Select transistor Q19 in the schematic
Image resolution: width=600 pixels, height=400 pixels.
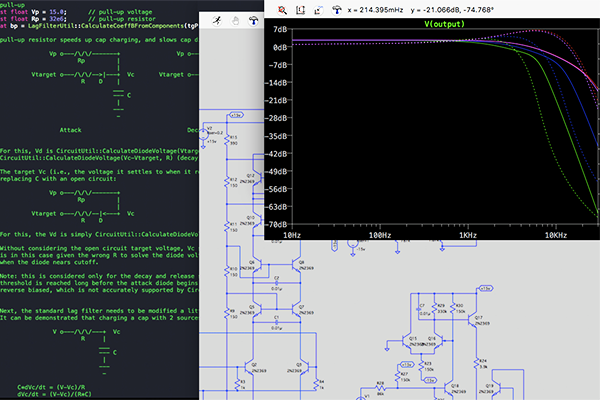(496, 389)
